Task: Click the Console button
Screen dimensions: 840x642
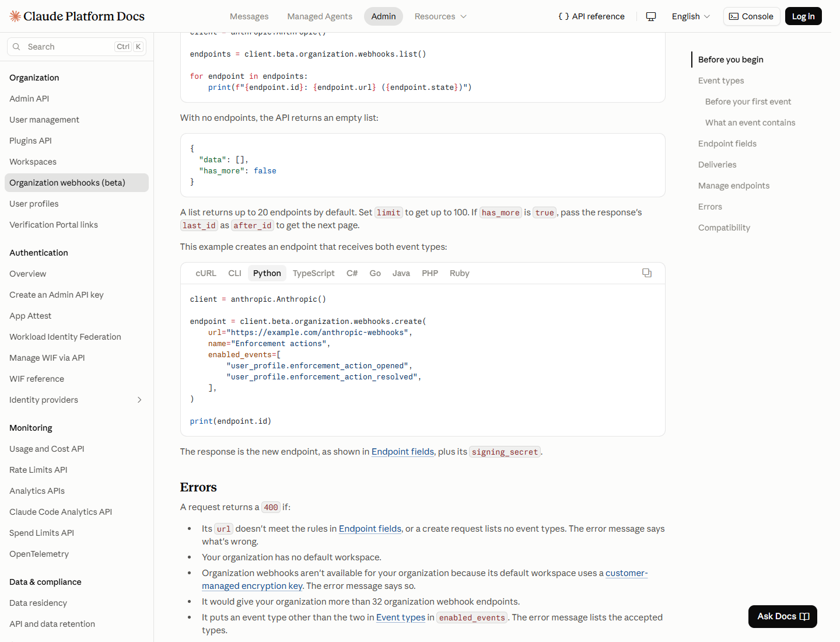Action: click(751, 16)
